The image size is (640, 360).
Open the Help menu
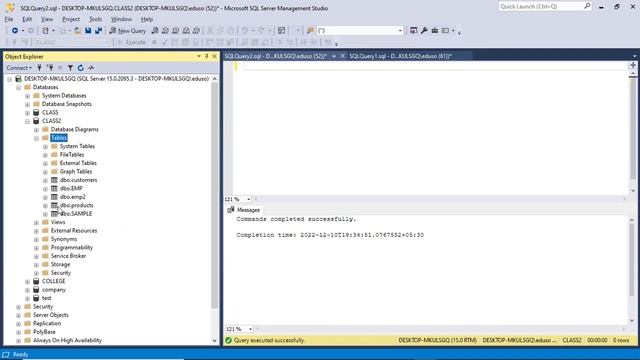tap(147, 19)
